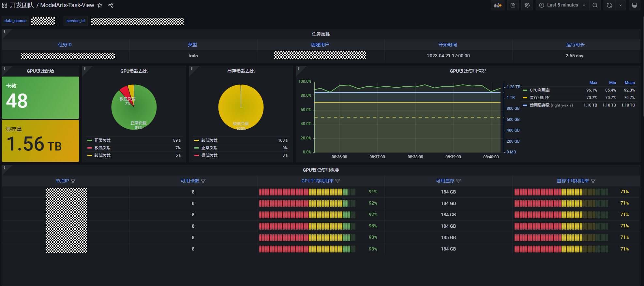Refresh the dashboard

pyautogui.click(x=609, y=5)
